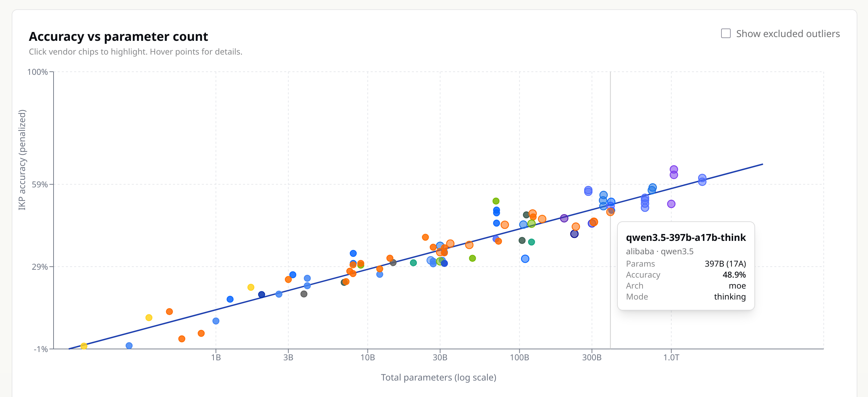Viewport: 868px width, 397px height.
Task: Click the leftmost orange data point
Action: pos(169,312)
